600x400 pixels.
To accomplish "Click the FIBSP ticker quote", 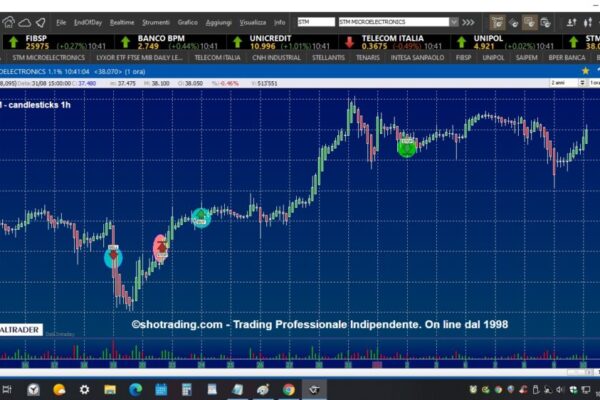I will 57,42.
